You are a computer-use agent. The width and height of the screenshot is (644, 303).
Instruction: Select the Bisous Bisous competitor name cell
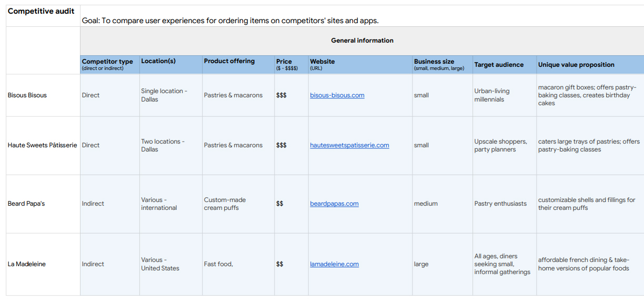click(x=27, y=95)
